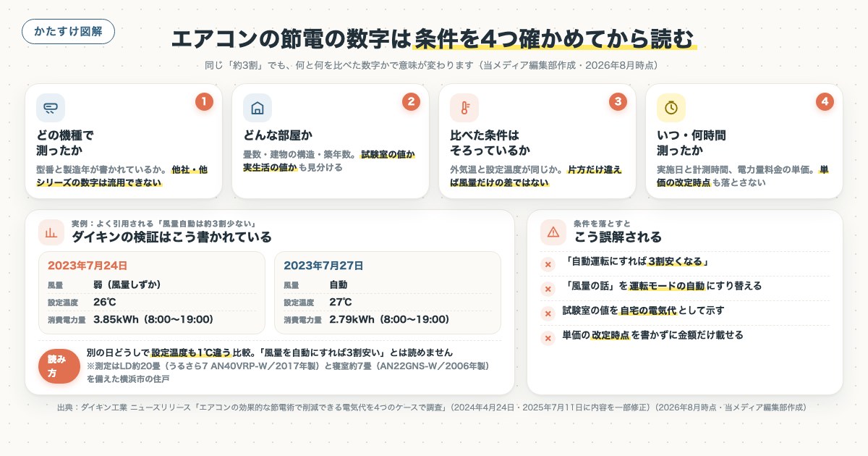This screenshot has width=868, height=456.
Task: Click the stopwatch icon in card 4
Action: tap(671, 108)
